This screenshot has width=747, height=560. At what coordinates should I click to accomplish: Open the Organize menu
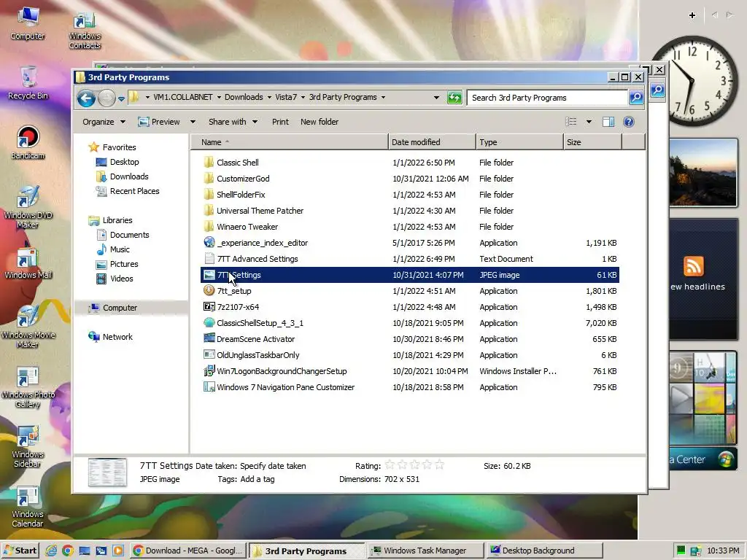104,122
